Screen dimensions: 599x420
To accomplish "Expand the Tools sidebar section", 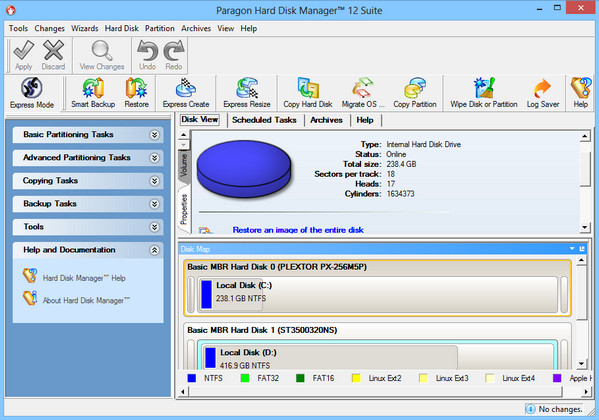I will (x=154, y=227).
